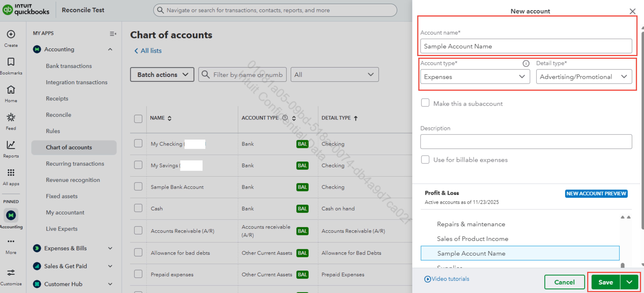Click the Cancel button
The image size is (644, 293).
pyautogui.click(x=564, y=282)
